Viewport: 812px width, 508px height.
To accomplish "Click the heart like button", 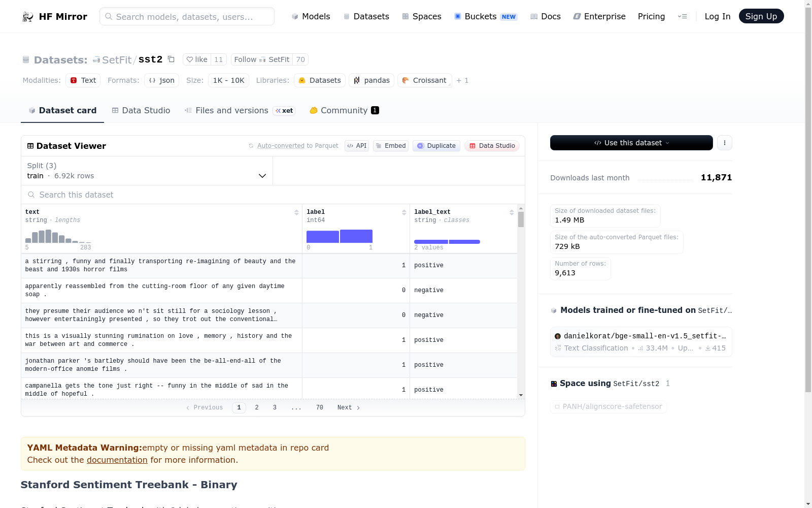I will coord(197,59).
